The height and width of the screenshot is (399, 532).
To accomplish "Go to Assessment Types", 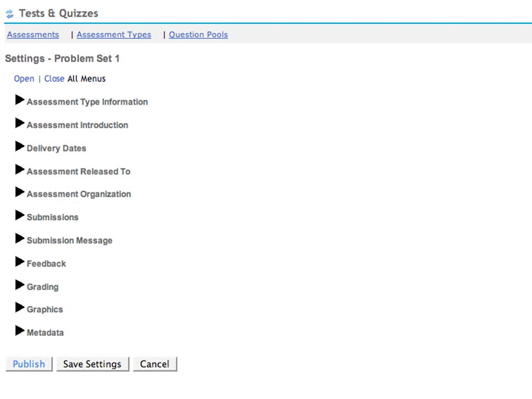I will click(x=114, y=34).
